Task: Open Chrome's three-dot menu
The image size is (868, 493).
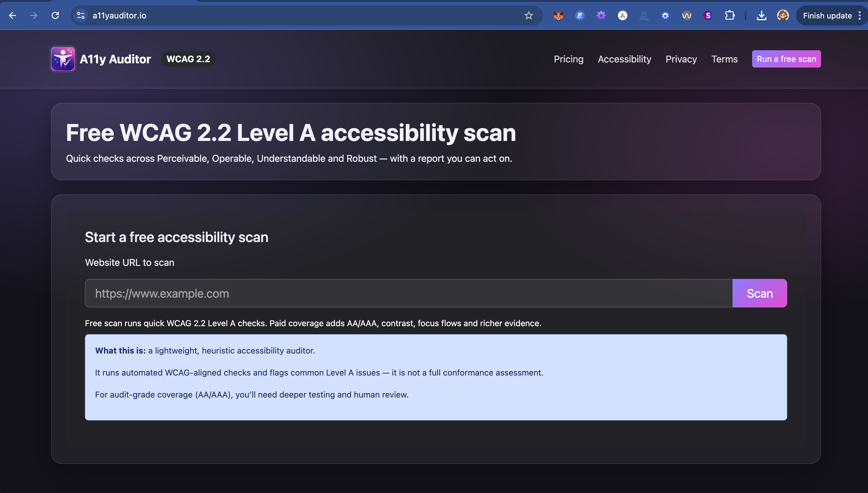Action: [860, 15]
